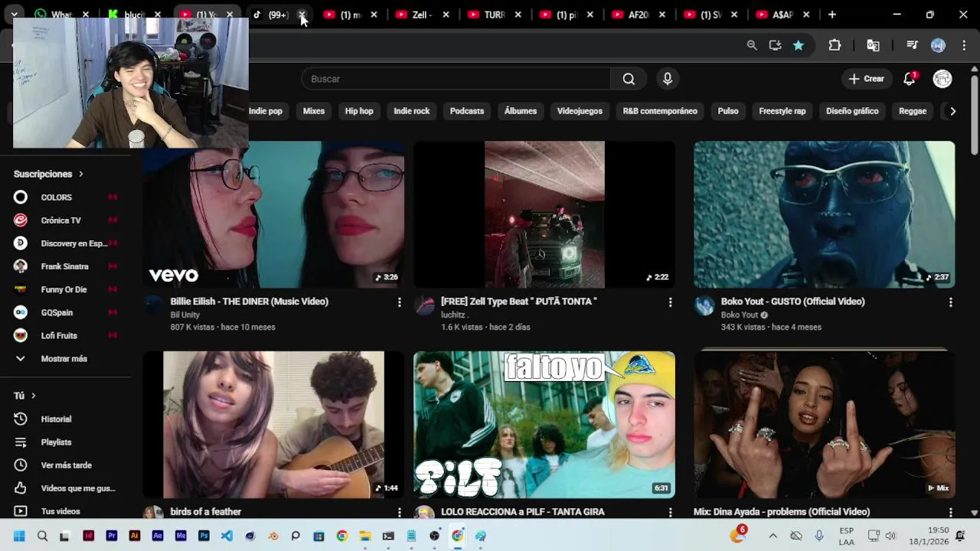The image size is (980, 551).
Task: Filter by Hip hop chip
Action: (x=359, y=111)
